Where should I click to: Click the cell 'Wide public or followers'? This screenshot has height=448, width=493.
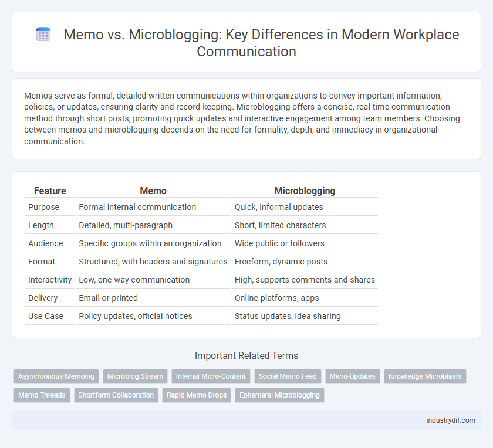click(305, 243)
